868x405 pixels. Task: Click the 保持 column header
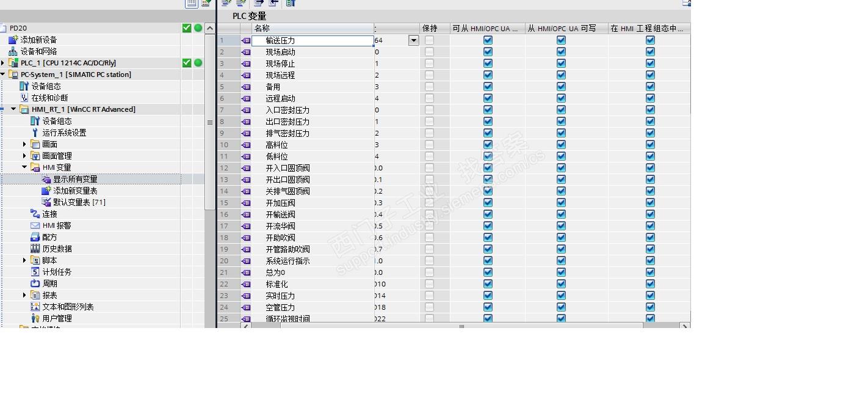tap(435, 28)
